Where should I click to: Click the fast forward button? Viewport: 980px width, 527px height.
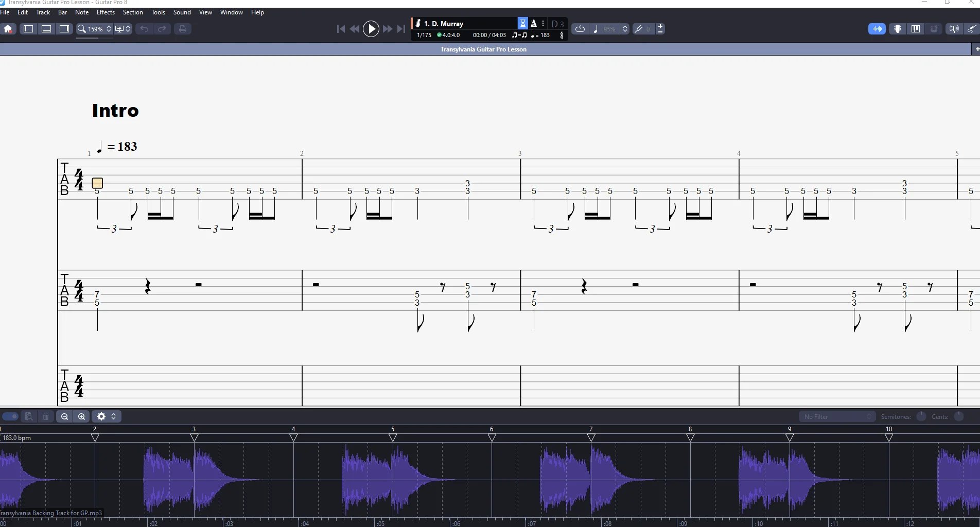(x=388, y=29)
